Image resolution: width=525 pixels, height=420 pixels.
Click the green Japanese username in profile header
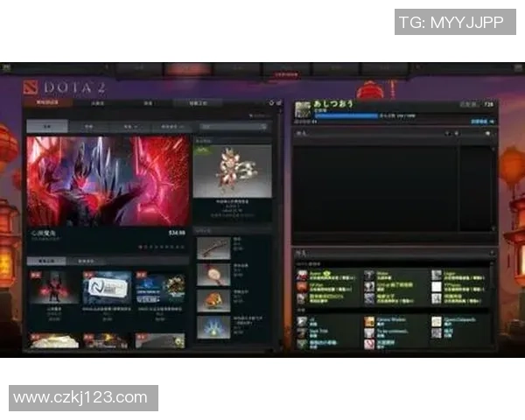pyautogui.click(x=332, y=103)
